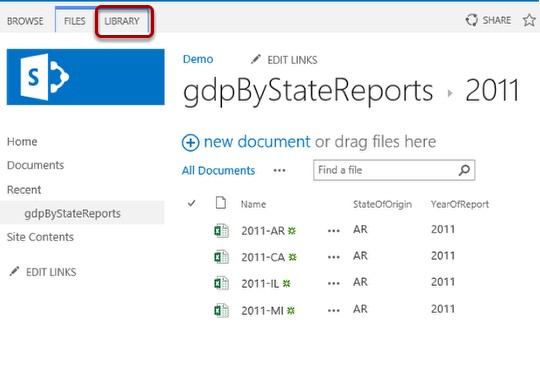Click the follow star icon

[529, 20]
